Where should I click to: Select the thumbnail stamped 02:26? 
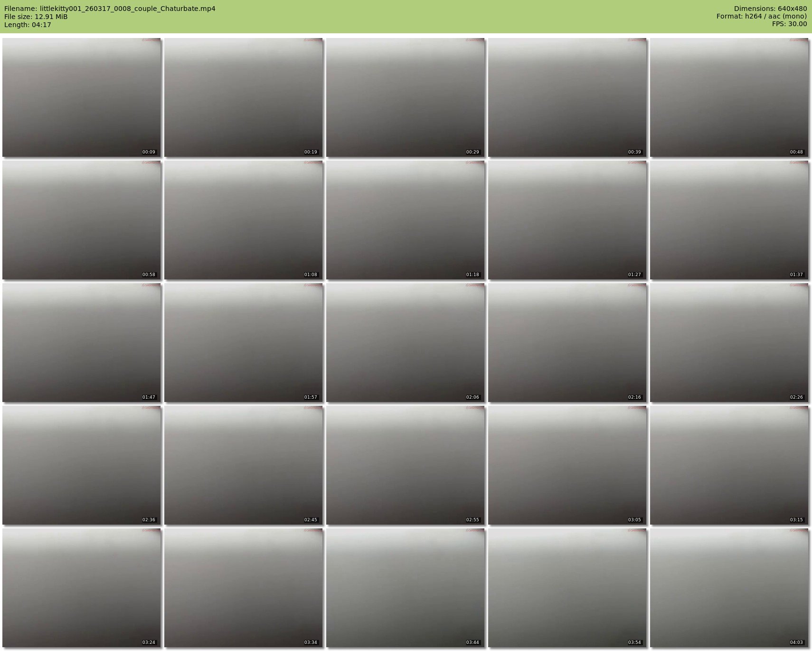729,343
